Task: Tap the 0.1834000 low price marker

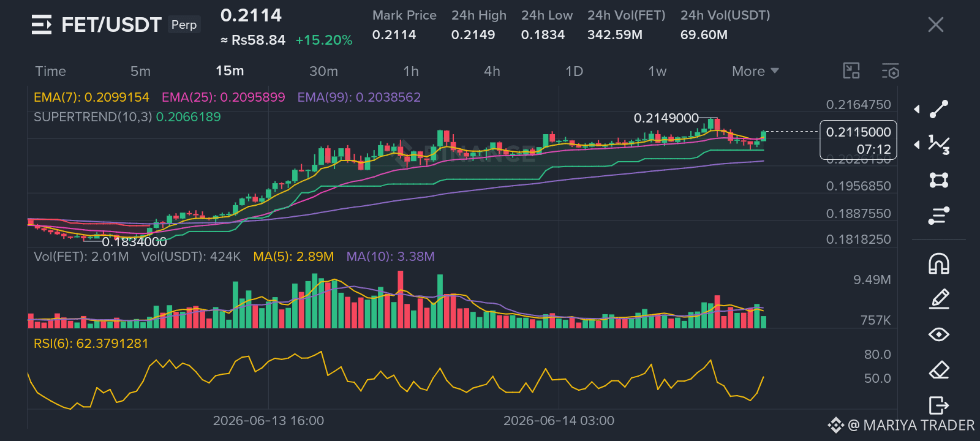Action: point(134,242)
